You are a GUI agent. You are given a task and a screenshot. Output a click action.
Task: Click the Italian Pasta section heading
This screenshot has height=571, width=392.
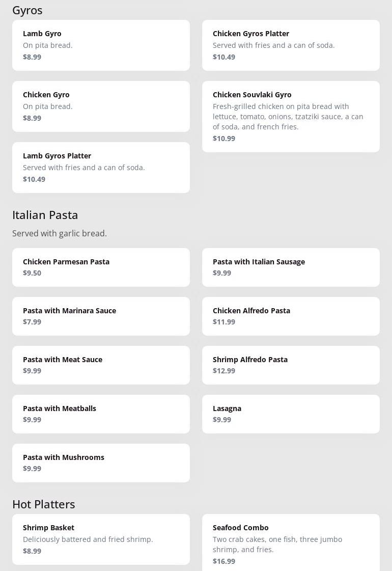[45, 215]
